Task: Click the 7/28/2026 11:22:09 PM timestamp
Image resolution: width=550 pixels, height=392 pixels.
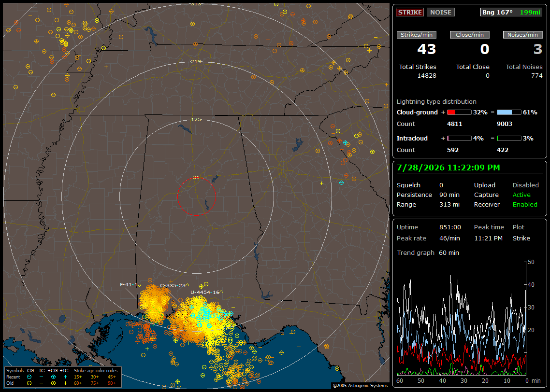Action: point(449,168)
